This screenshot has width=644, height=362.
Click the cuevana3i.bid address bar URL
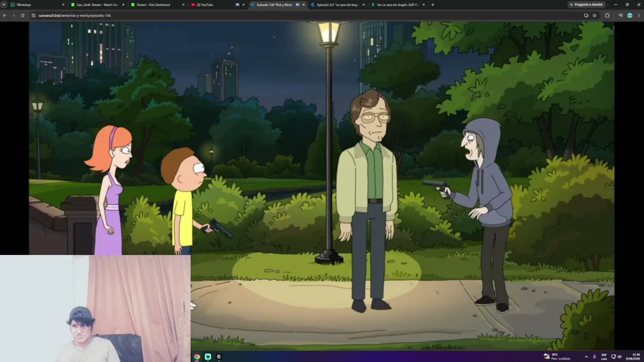pos(74,16)
